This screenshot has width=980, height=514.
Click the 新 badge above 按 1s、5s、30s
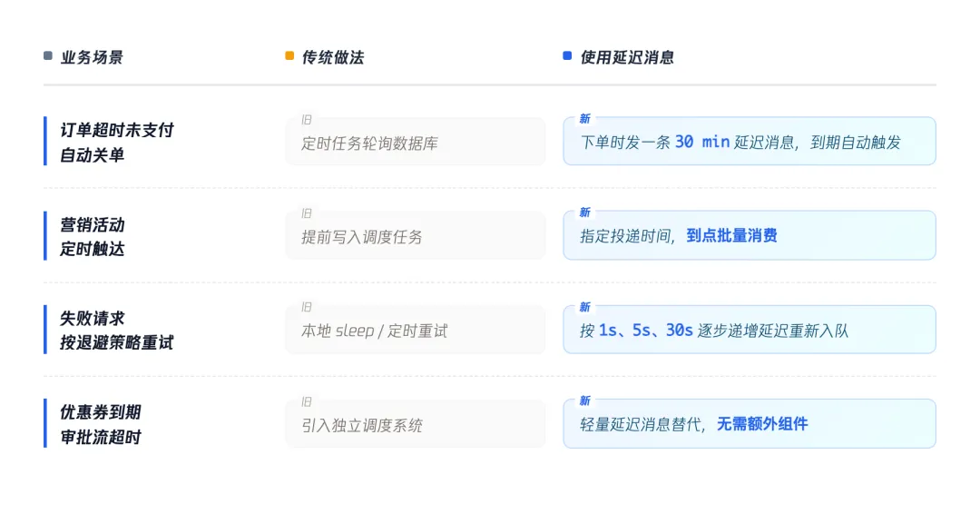pyautogui.click(x=585, y=307)
